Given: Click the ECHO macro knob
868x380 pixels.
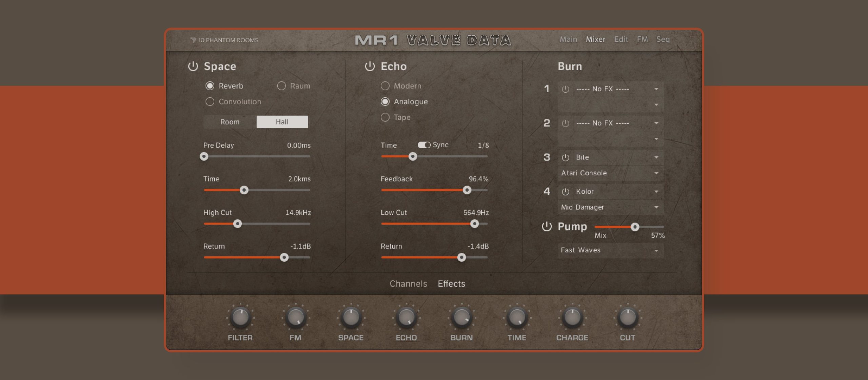Looking at the screenshot, I should [x=406, y=317].
